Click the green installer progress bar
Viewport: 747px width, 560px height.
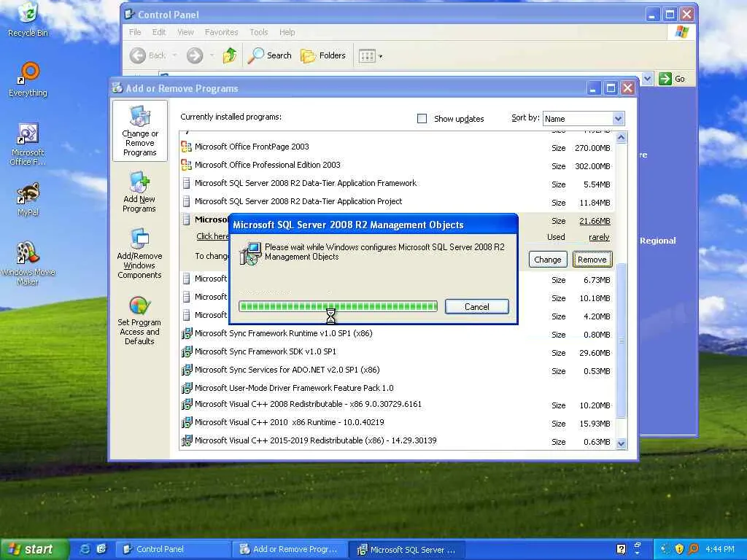point(338,306)
